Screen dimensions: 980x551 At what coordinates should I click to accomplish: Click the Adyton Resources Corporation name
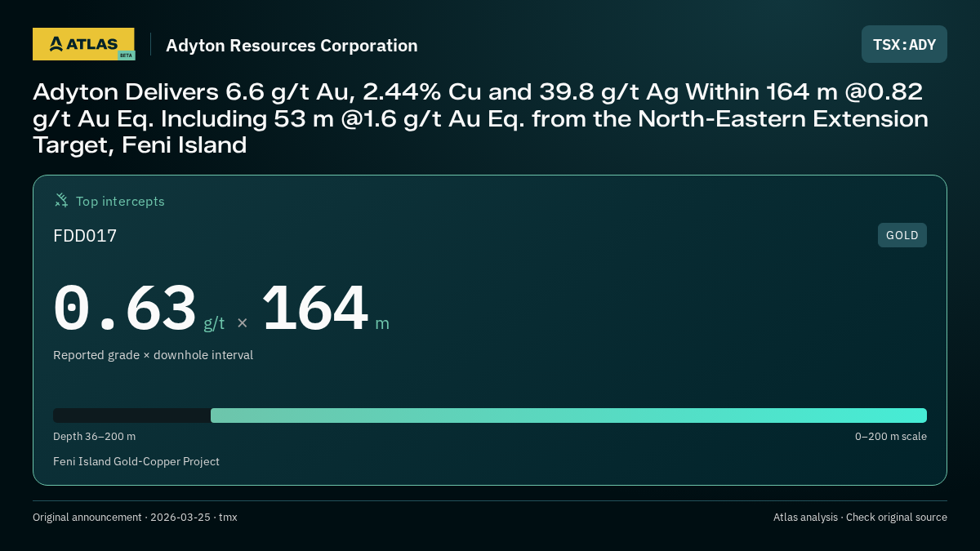(x=292, y=46)
